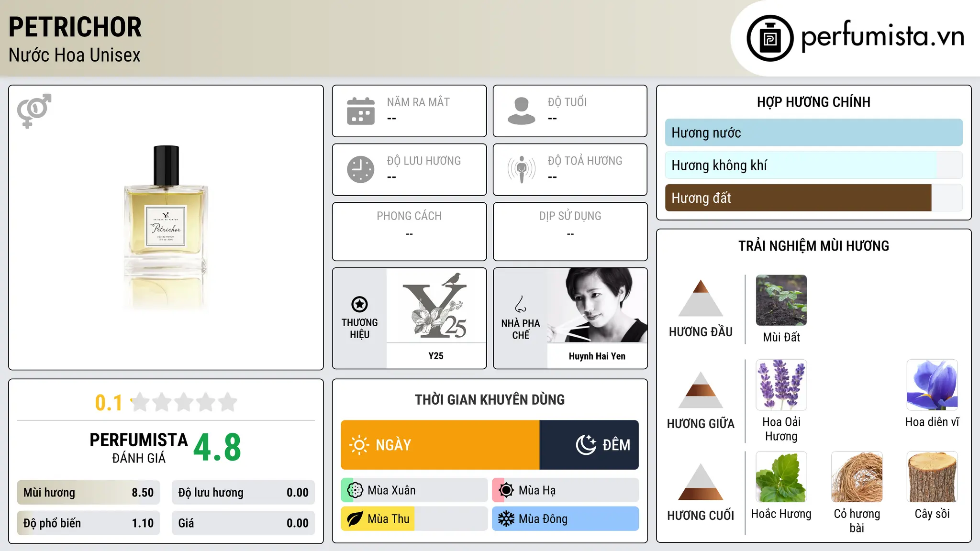
Task: Select the Hoa diên vĩ note image
Action: click(932, 385)
